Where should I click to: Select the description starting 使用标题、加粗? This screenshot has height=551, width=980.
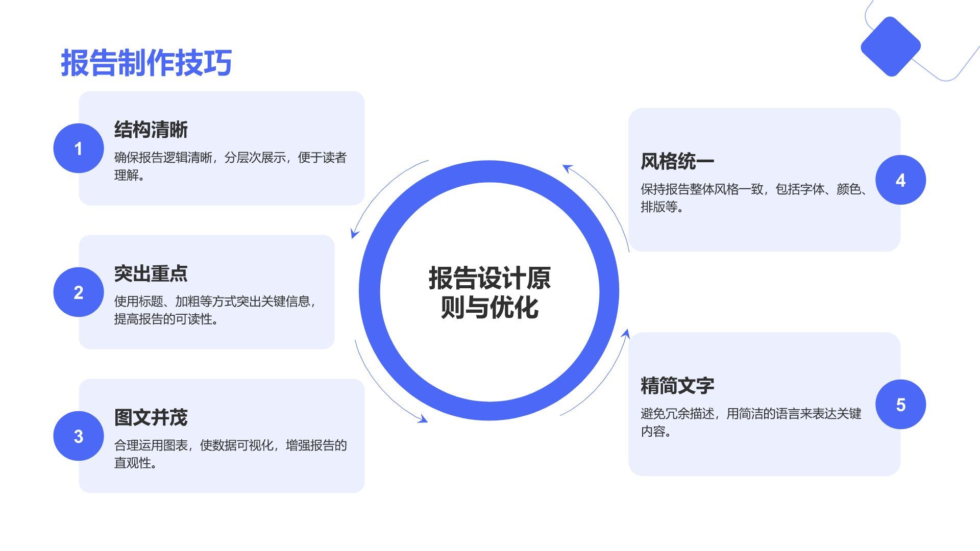tap(215, 310)
